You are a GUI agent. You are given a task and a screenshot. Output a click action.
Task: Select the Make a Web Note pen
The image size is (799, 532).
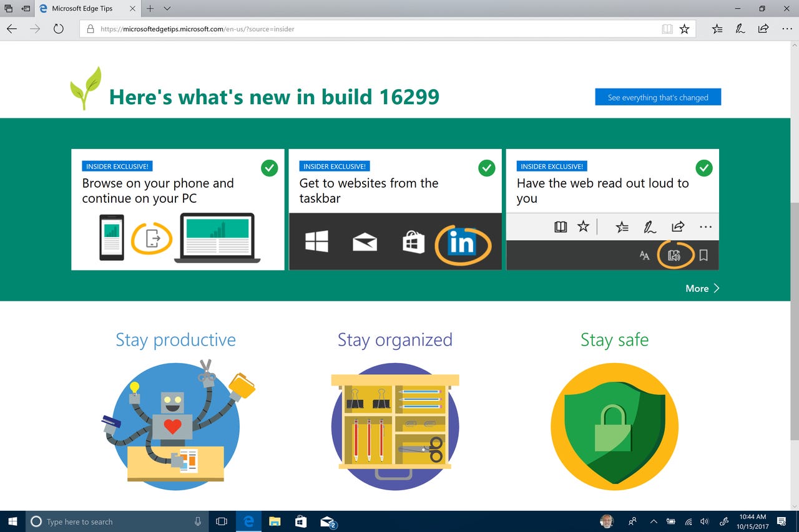740,29
